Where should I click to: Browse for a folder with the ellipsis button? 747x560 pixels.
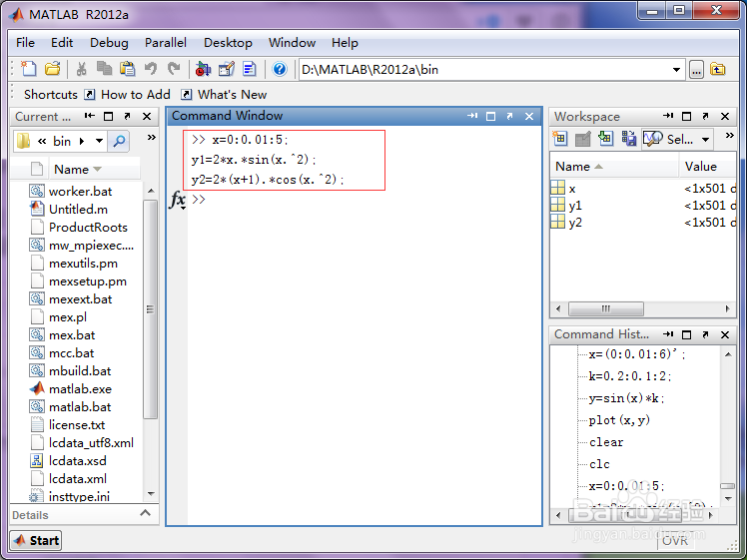point(696,71)
